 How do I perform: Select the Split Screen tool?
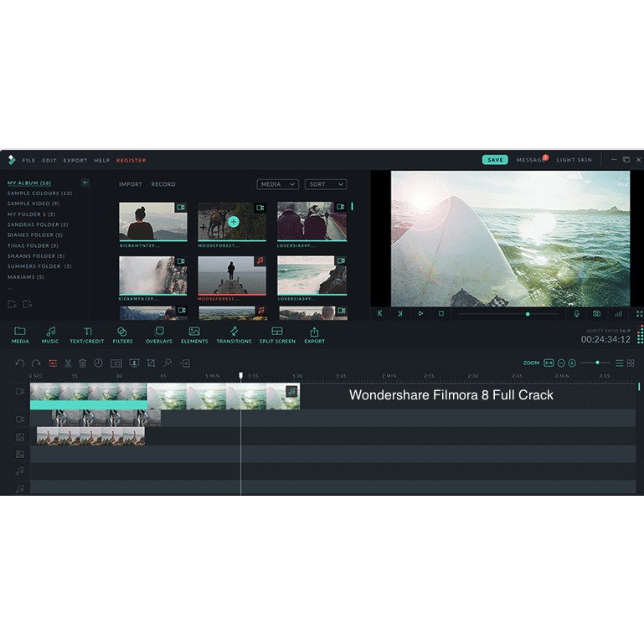(277, 335)
